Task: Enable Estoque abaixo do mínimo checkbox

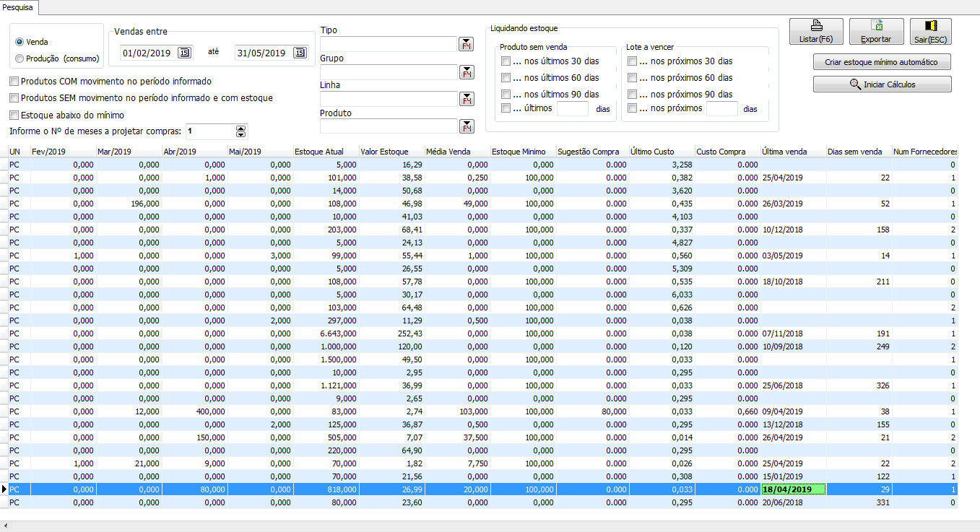Action: pos(14,115)
